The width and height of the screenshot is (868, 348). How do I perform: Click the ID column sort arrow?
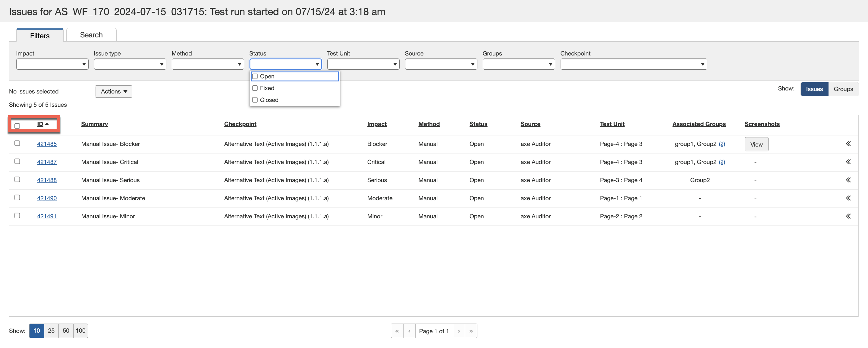pos(46,124)
